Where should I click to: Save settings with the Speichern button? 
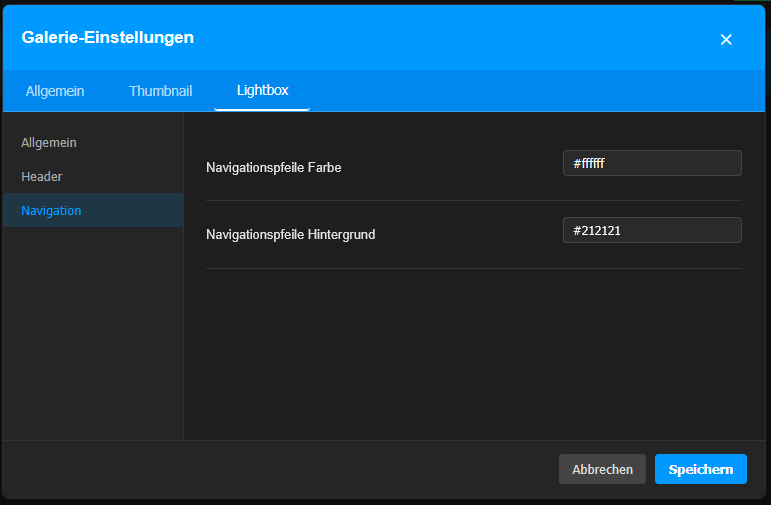pos(701,469)
